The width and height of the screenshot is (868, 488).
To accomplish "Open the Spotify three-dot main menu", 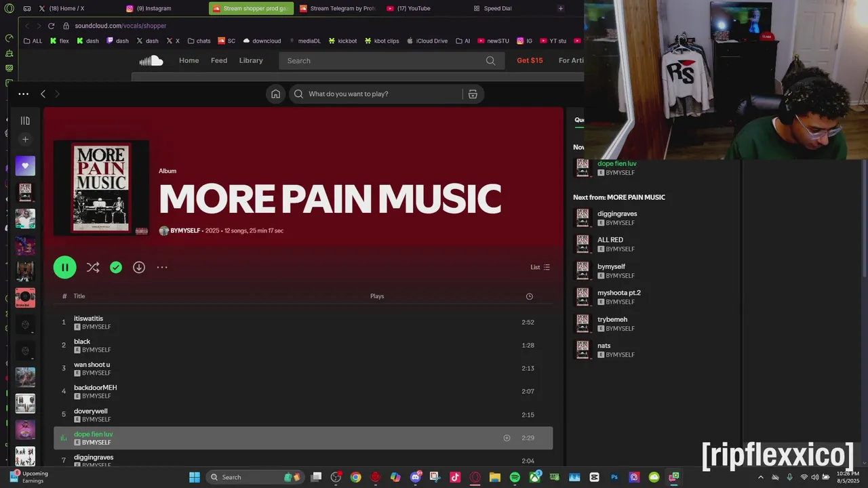I will 23,94.
